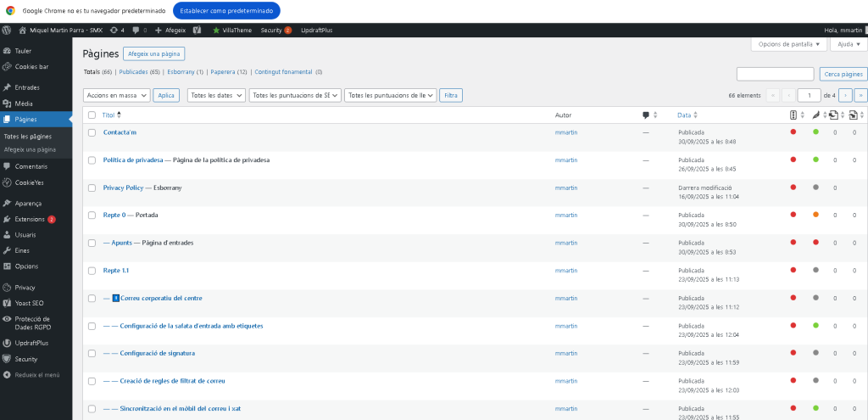
Task: Select the Repte 1.1 row checkbox
Action: 92,271
